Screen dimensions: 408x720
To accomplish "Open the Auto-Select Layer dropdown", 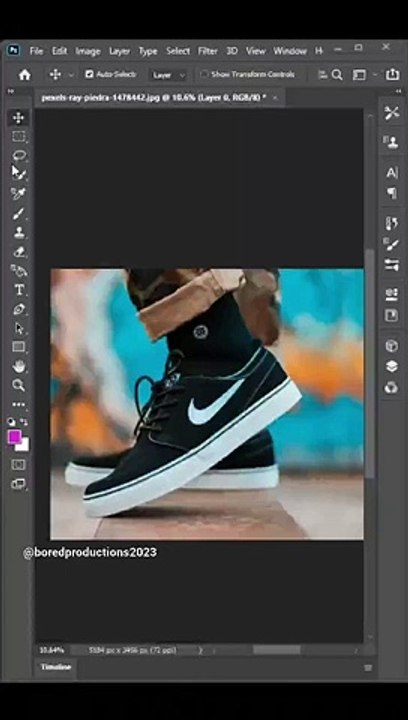I will click(168, 75).
